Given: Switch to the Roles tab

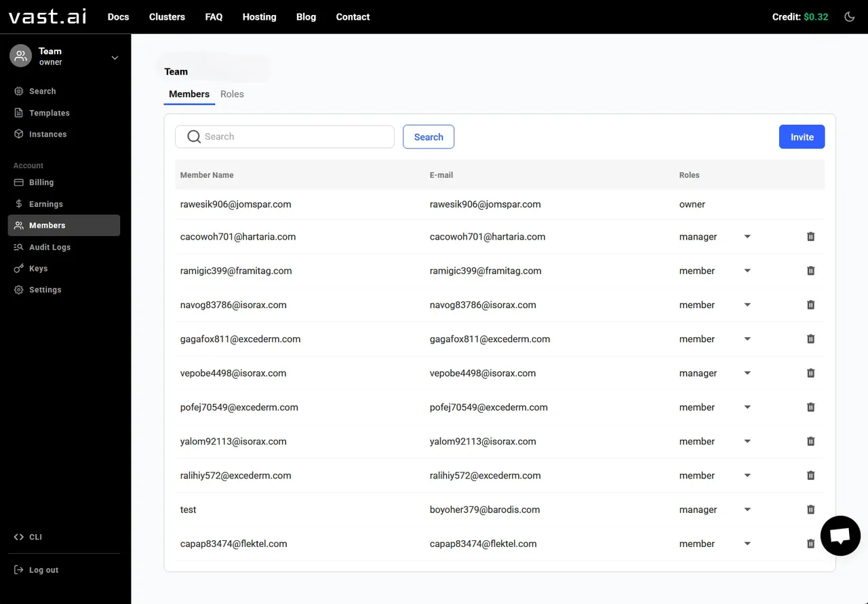Looking at the screenshot, I should 232,94.
